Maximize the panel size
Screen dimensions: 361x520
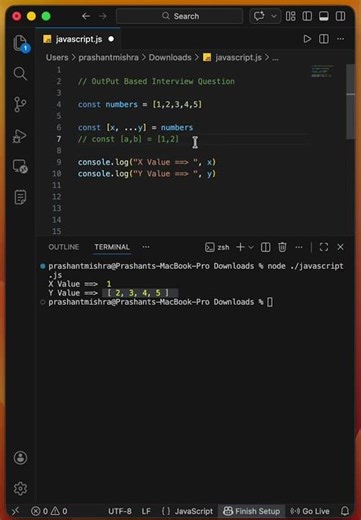point(324,247)
